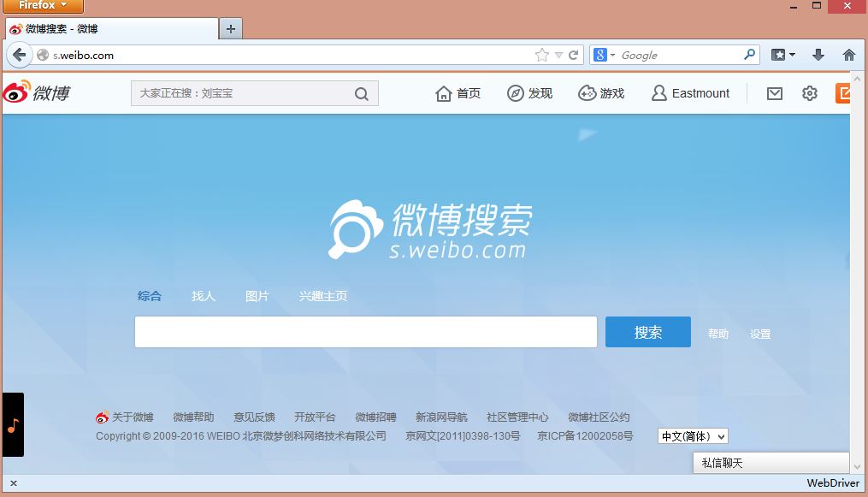Open the 京网文[2011]0398-130号 link
This screenshot has width=868, height=497.
463,436
